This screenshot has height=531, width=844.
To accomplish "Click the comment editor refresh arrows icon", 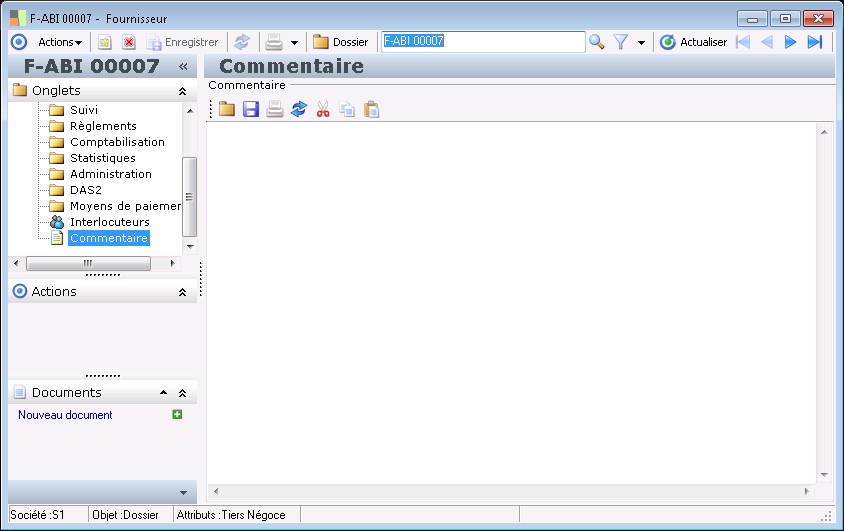I will (x=299, y=109).
